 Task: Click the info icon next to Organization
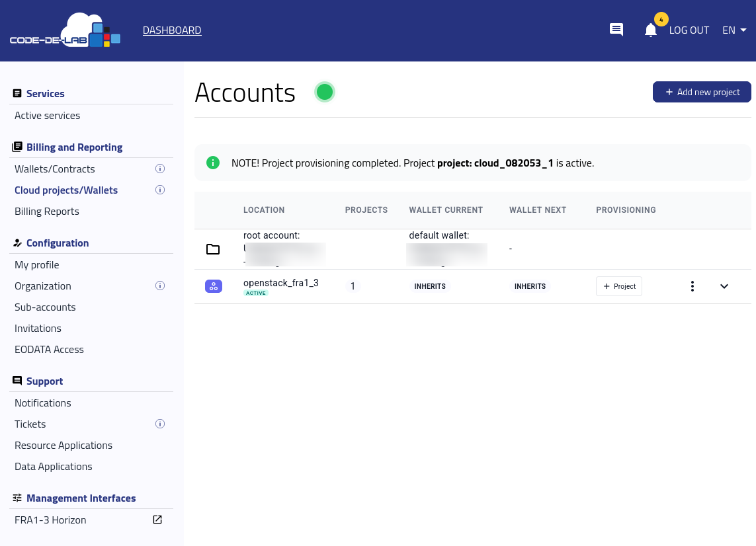(160, 286)
